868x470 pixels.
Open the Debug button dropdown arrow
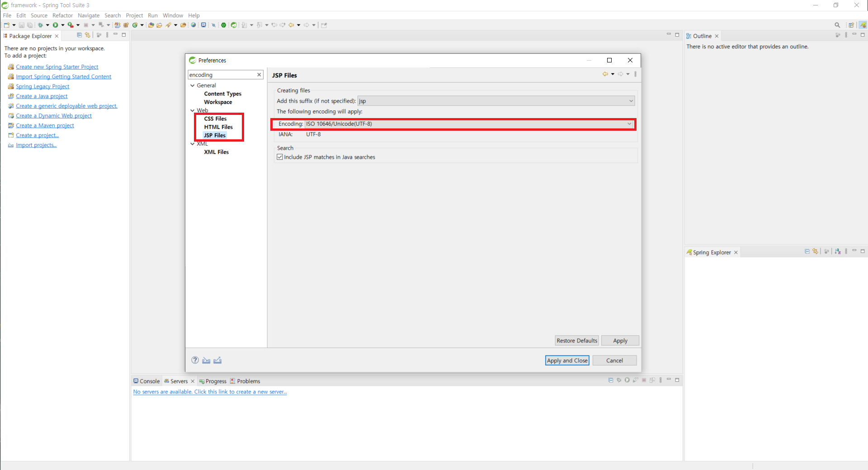click(47, 25)
